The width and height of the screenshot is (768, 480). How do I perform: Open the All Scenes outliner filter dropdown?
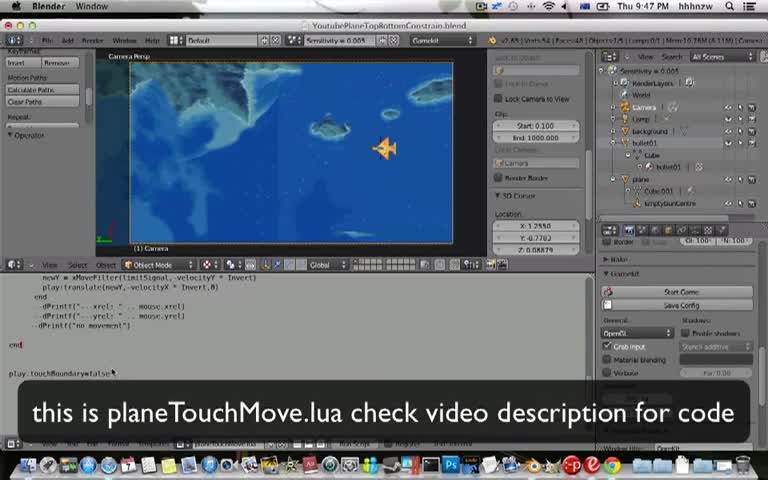tap(722, 57)
